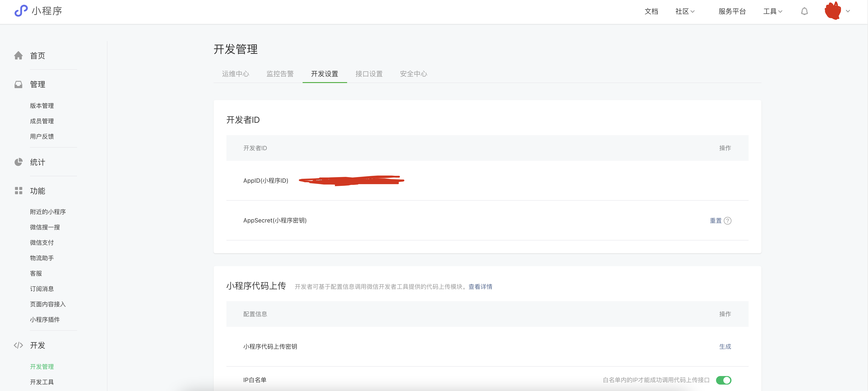Click the inbox icon beside 管理
Viewport: 868px width, 391px height.
pos(19,84)
